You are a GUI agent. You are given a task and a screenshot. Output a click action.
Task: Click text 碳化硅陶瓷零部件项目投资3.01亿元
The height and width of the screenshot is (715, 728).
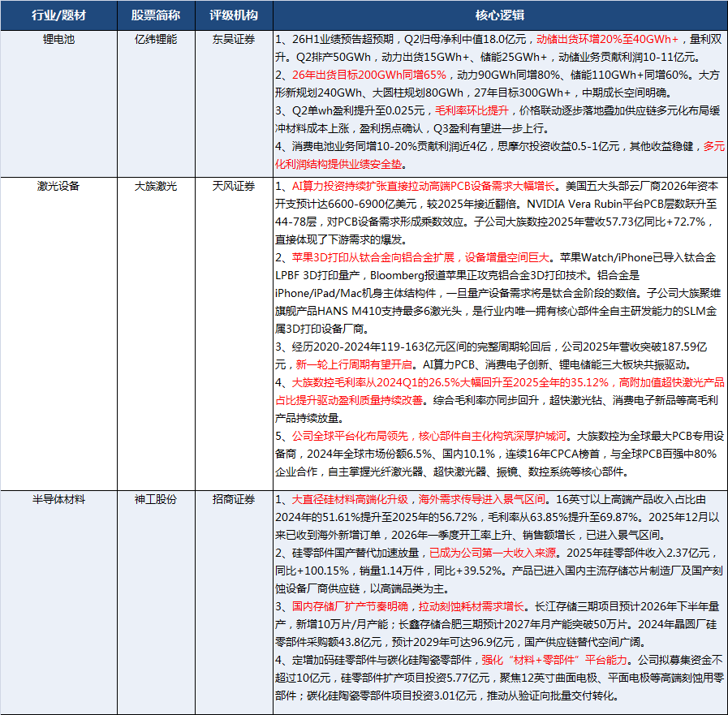[x=391, y=696]
